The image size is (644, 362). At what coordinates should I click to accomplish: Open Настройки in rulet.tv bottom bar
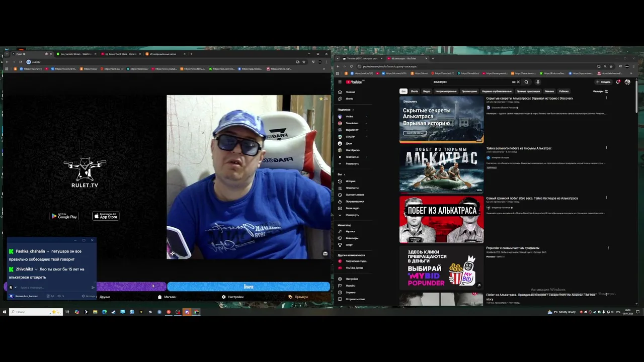pyautogui.click(x=232, y=297)
